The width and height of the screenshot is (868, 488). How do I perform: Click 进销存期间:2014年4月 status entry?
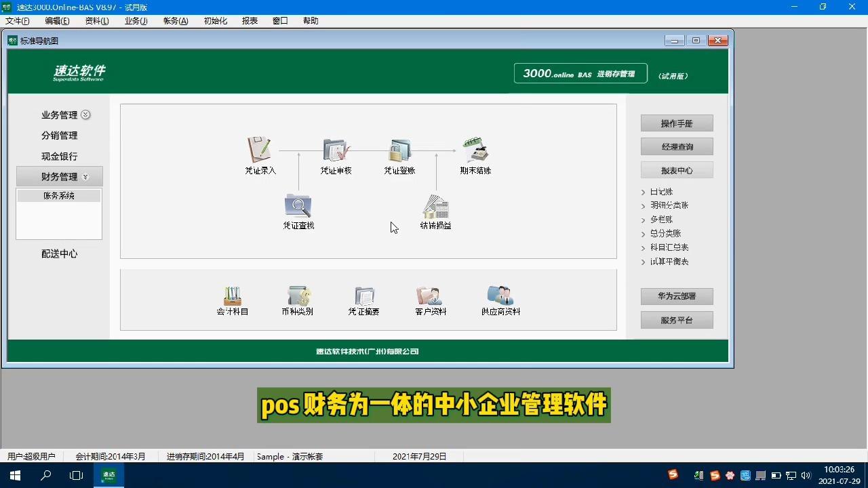205,457
